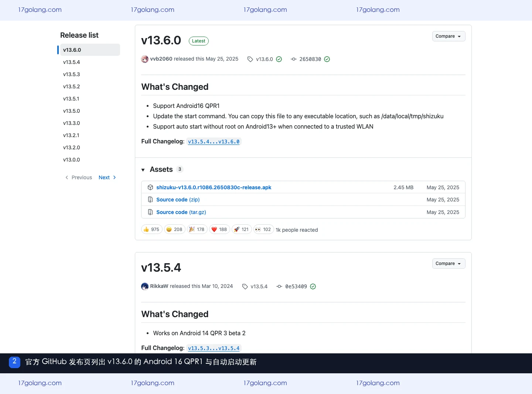The height and width of the screenshot is (394, 532).
Task: Open the Source code (tar.gz) link
Action: click(x=181, y=212)
